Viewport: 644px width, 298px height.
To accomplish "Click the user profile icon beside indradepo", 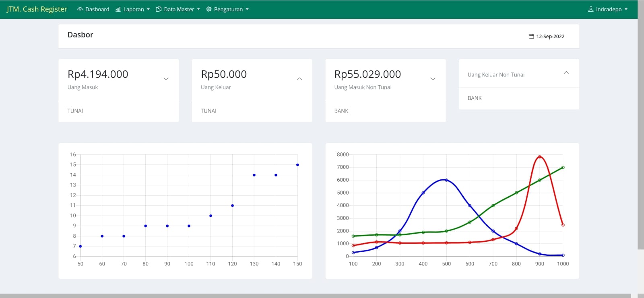I will [x=591, y=9].
